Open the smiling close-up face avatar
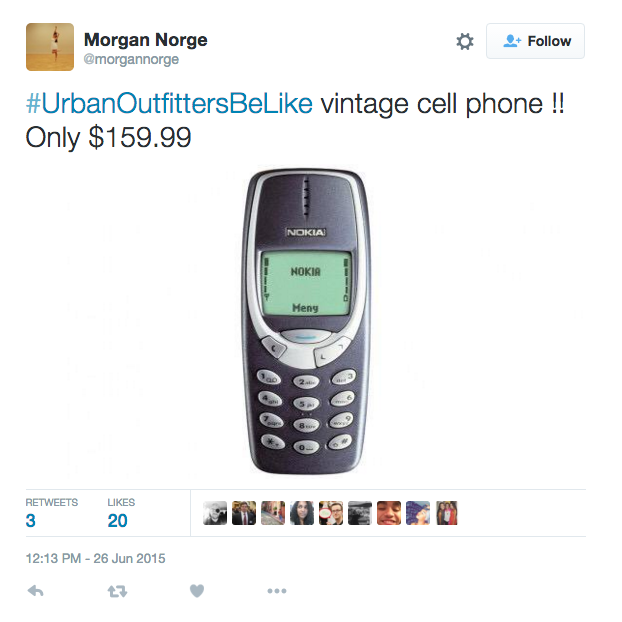The height and width of the screenshot is (622, 622). [x=389, y=513]
